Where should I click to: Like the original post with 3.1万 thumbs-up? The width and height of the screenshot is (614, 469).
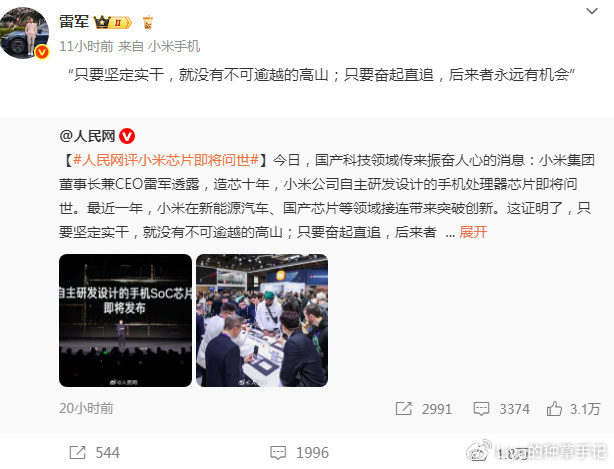tap(554, 409)
